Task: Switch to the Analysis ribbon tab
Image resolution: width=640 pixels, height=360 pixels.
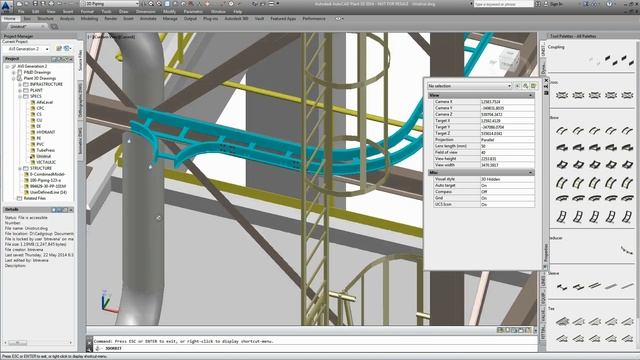Action: 67,19
